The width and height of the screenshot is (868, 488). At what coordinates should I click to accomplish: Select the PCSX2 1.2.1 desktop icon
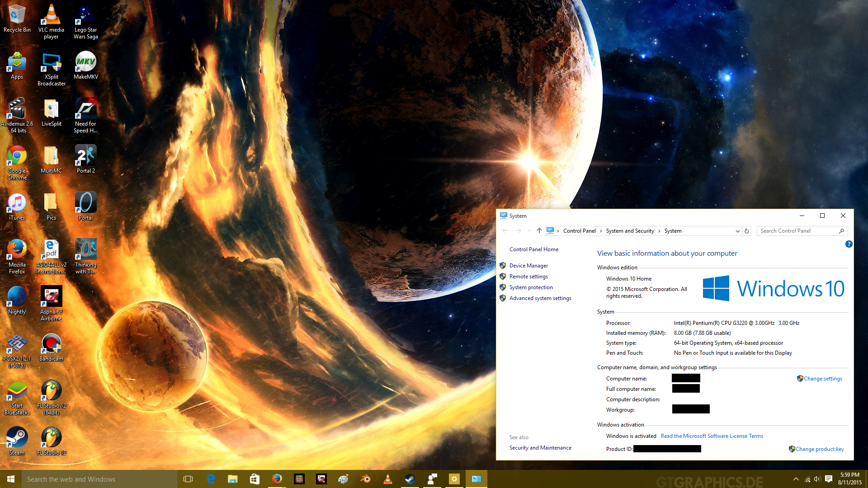17,351
